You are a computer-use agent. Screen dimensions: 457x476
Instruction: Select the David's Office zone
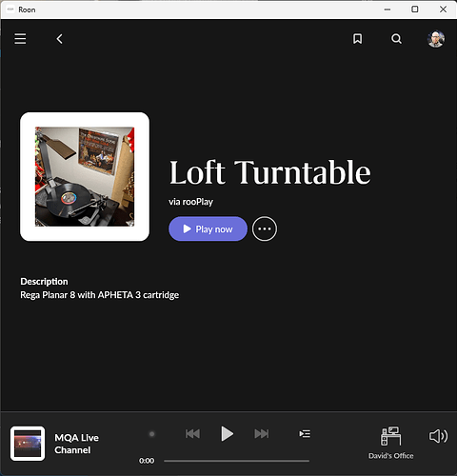point(390,443)
